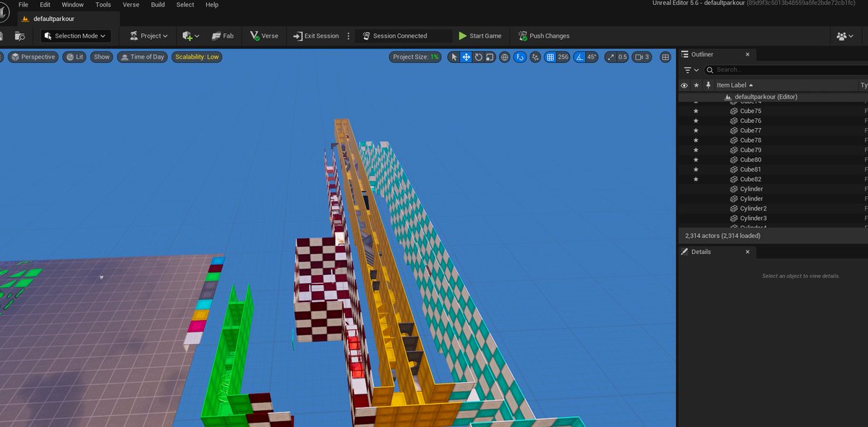Toggle star on Cube77 row
868x427 pixels.
(x=696, y=130)
